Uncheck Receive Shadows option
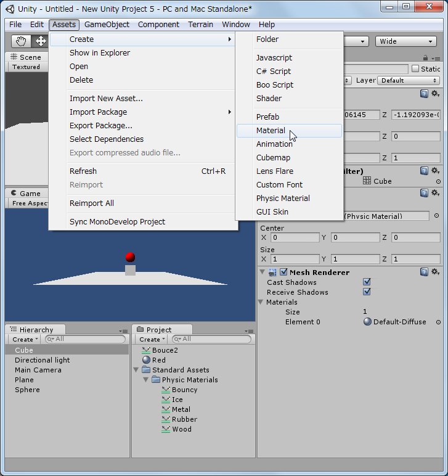Viewport: 448px width, 476px height. coord(367,292)
